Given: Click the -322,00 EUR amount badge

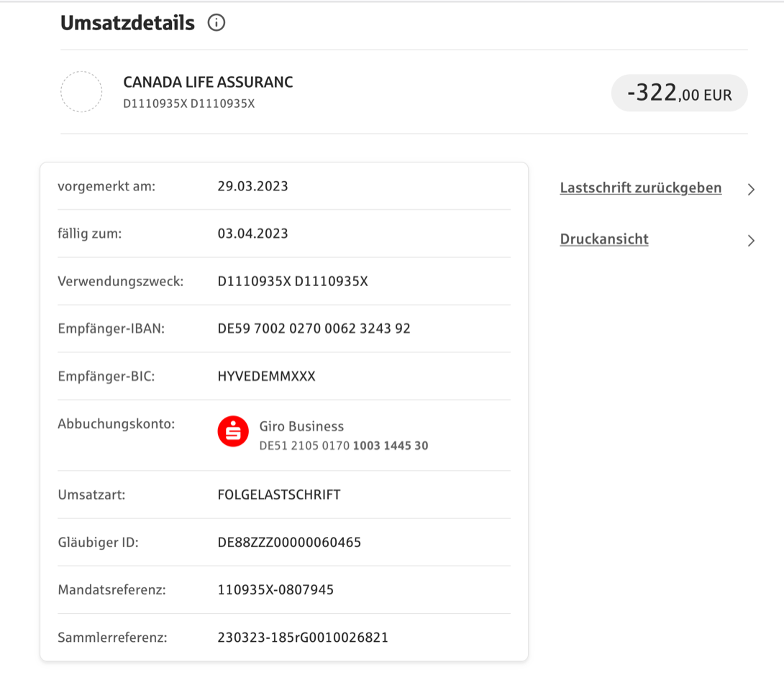Looking at the screenshot, I should (x=680, y=93).
